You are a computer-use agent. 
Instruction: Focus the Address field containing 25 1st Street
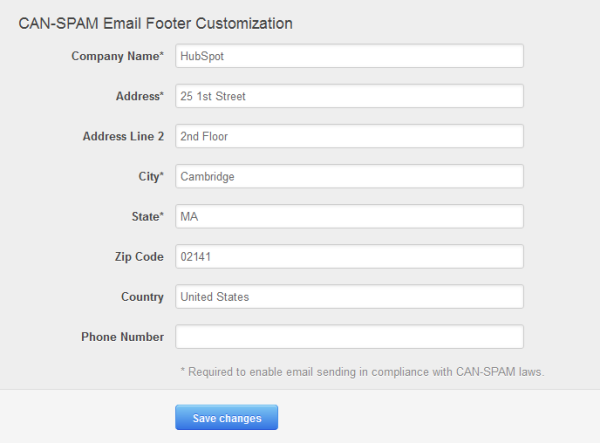click(349, 96)
